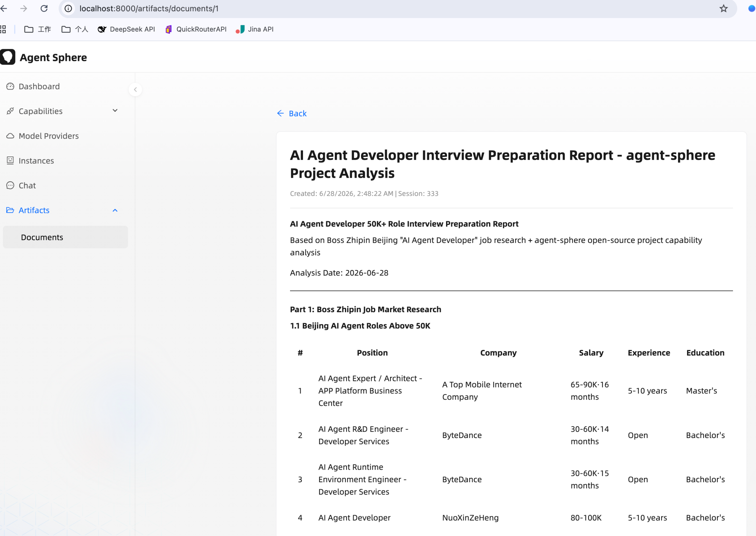756x536 pixels.
Task: Click the Chat bubble icon
Action: [x=10, y=186]
